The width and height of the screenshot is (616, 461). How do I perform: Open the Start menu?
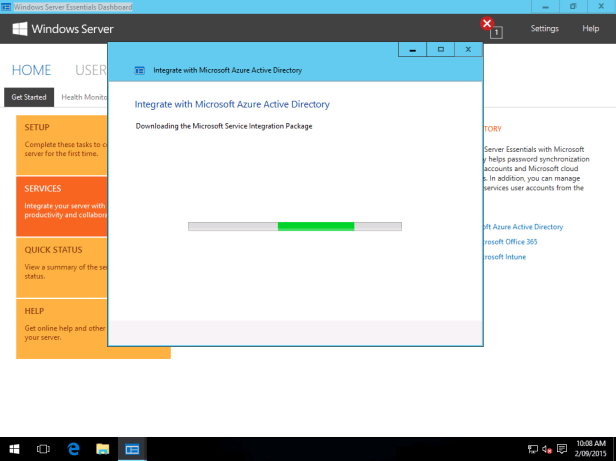pos(14,449)
